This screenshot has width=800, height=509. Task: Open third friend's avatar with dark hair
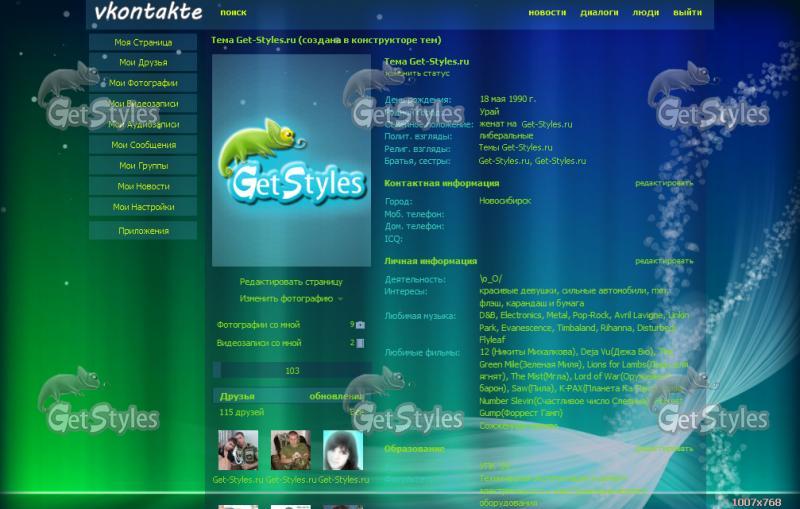[343, 450]
